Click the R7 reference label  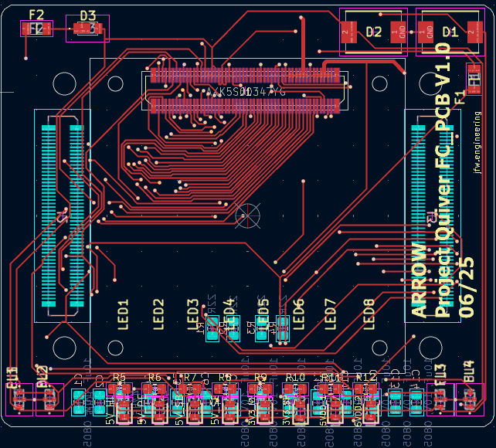click(x=190, y=377)
